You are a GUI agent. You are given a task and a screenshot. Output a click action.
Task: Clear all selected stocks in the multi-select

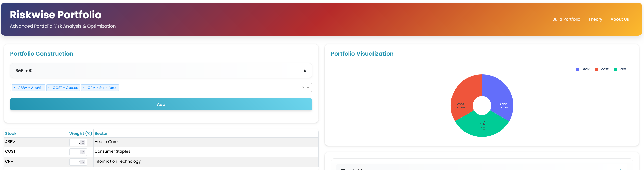point(303,88)
